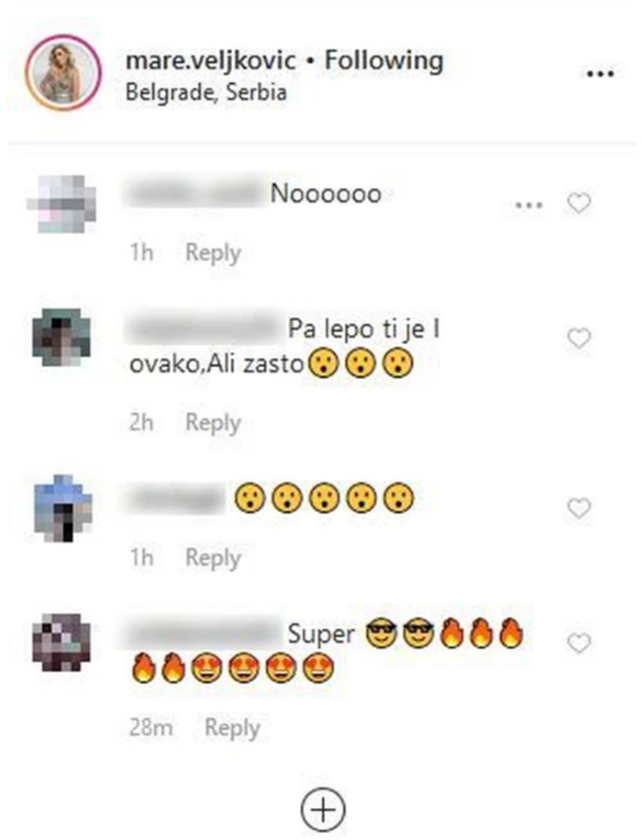642x840 pixels.
Task: Open avatar of 'Pa lepo ti je' commenter
Action: 62,337
